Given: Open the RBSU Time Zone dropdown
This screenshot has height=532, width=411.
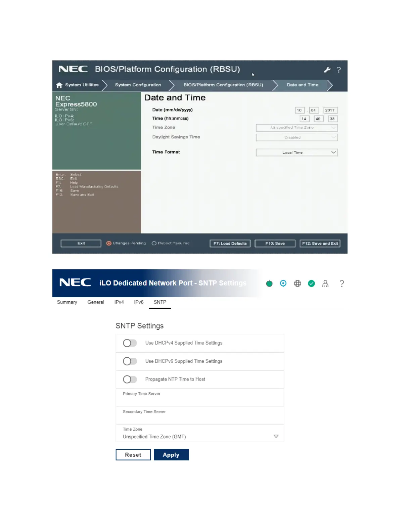Looking at the screenshot, I should pyautogui.click(x=297, y=128).
